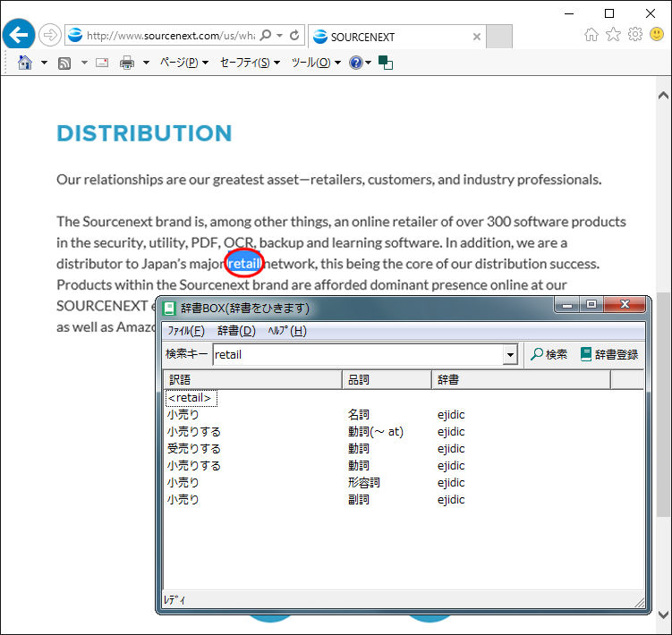Click the browser Home icon at top right

click(x=591, y=35)
